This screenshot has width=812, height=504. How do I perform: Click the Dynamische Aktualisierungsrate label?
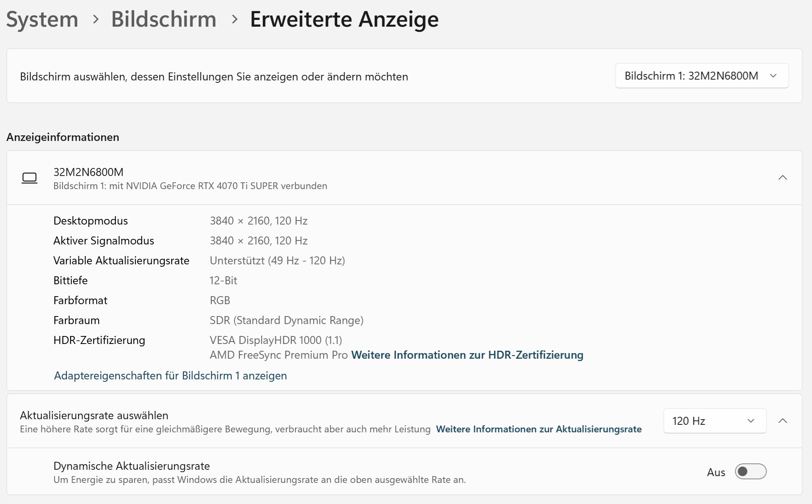pos(131,466)
